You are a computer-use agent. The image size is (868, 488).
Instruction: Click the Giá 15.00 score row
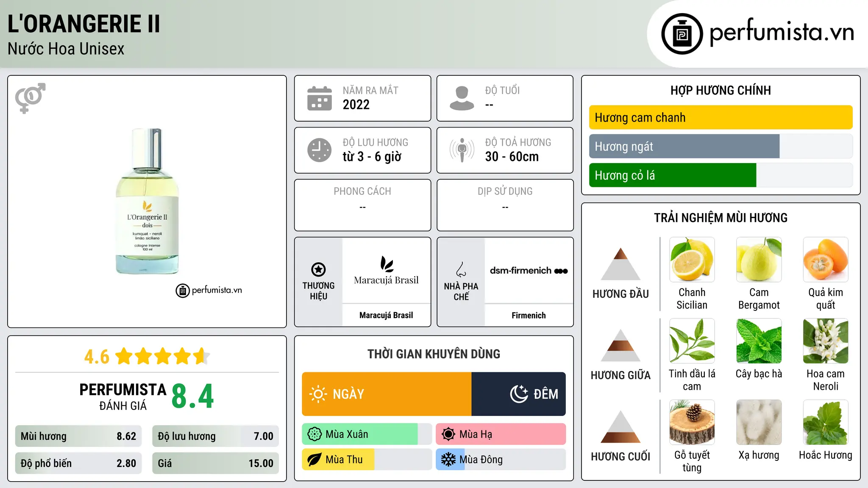tap(215, 463)
